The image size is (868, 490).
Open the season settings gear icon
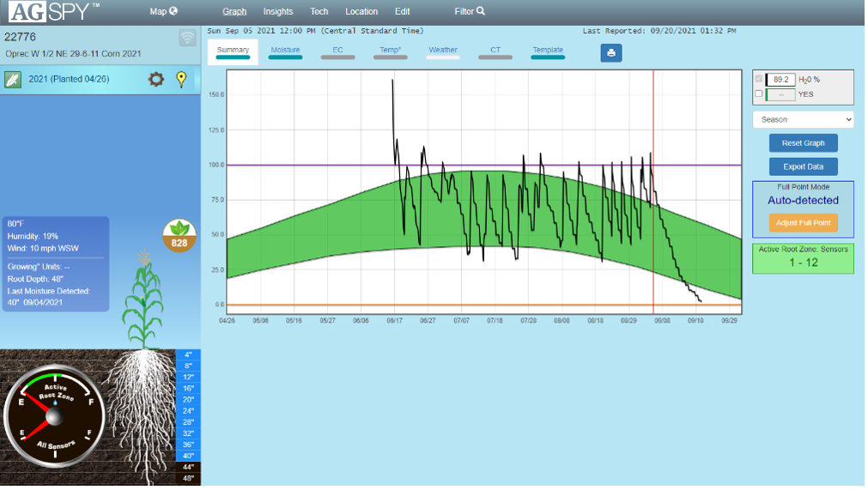point(156,80)
